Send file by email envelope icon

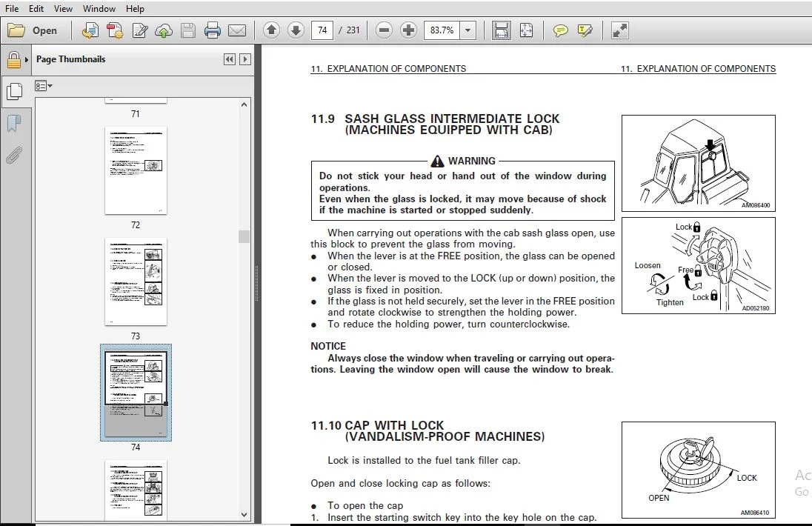(237, 30)
